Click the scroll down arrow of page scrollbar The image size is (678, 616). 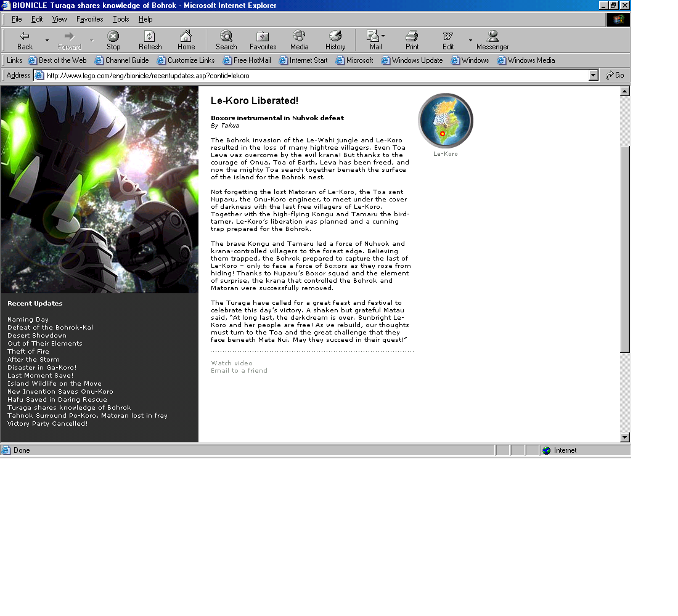click(624, 437)
